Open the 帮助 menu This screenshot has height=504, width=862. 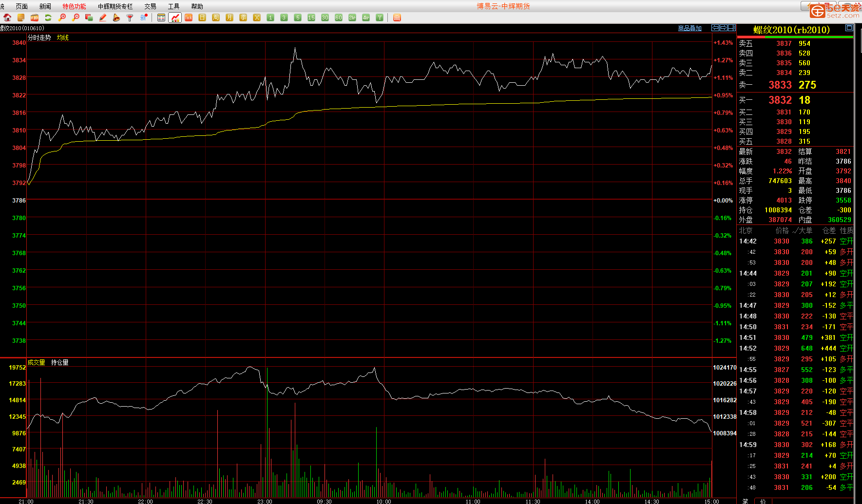click(x=197, y=6)
